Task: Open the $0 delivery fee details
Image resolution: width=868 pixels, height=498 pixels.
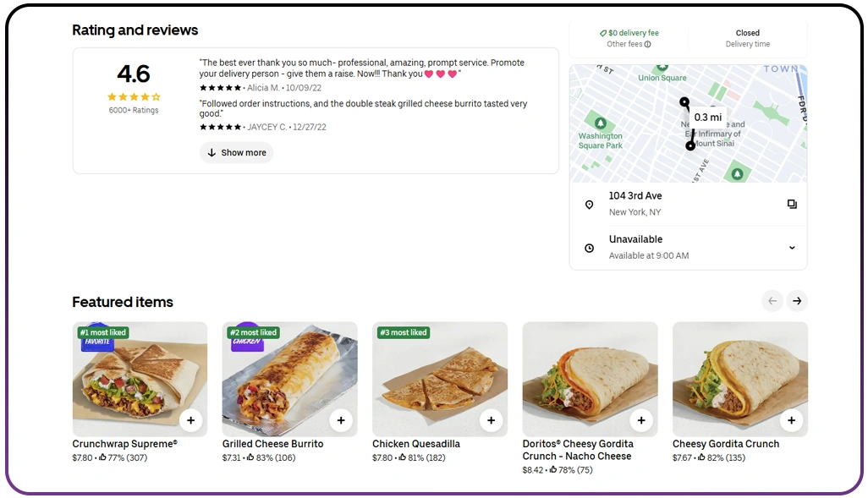Action: pos(629,33)
